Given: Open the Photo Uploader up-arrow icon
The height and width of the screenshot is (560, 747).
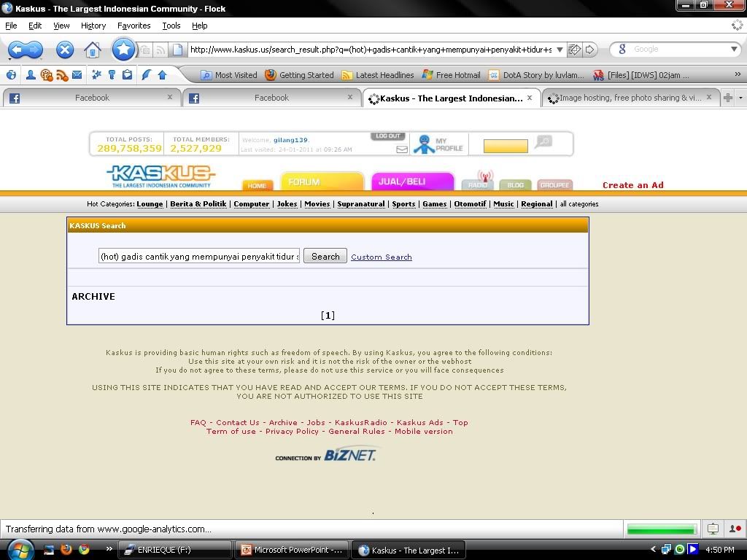Looking at the screenshot, I should point(163,75).
